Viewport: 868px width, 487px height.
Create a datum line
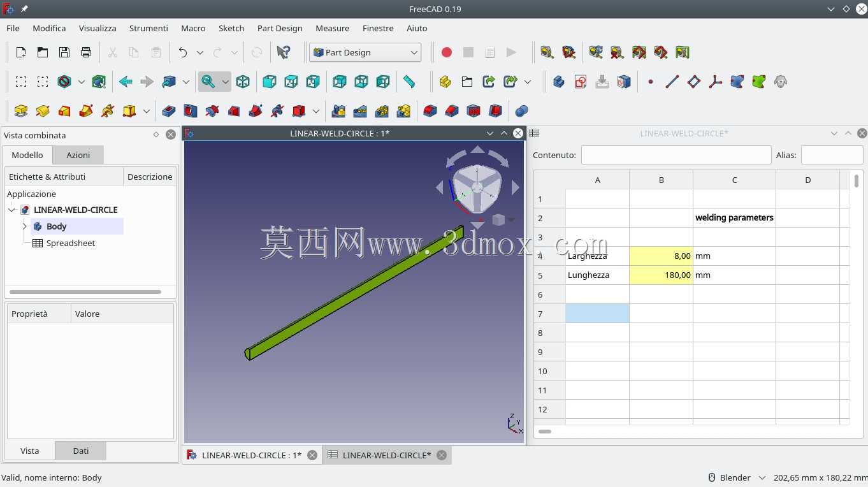pos(672,82)
